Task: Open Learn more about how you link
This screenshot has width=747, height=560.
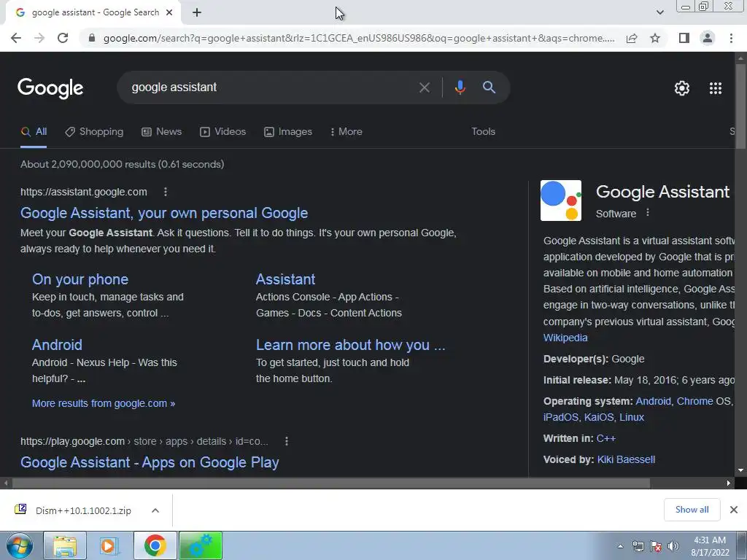Action: pos(351,345)
